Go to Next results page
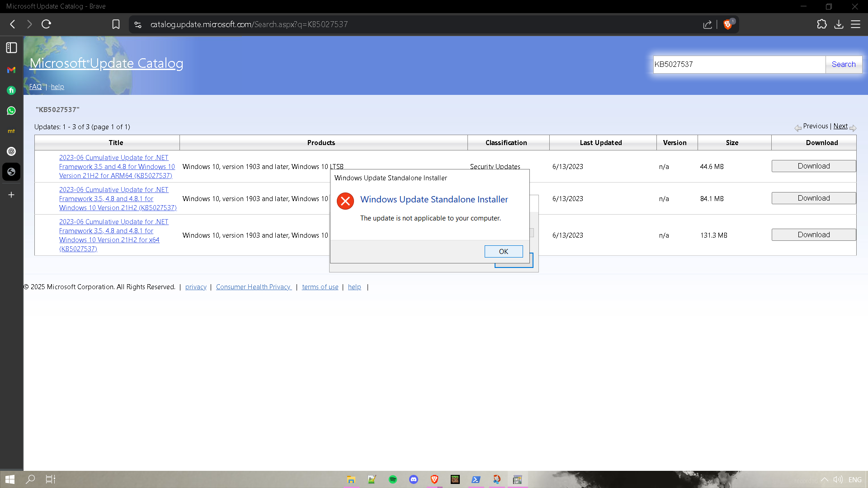The height and width of the screenshot is (488, 868). point(840,126)
